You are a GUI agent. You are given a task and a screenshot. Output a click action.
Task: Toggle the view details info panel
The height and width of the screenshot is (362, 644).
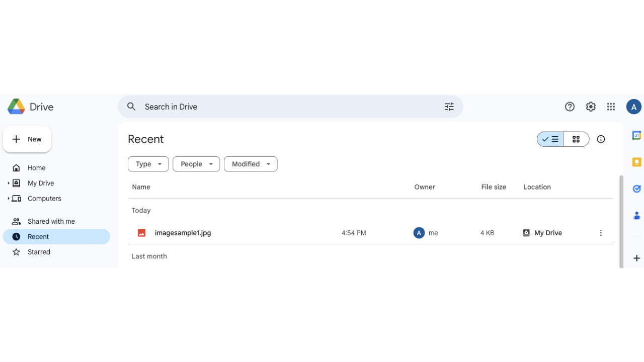(x=601, y=139)
